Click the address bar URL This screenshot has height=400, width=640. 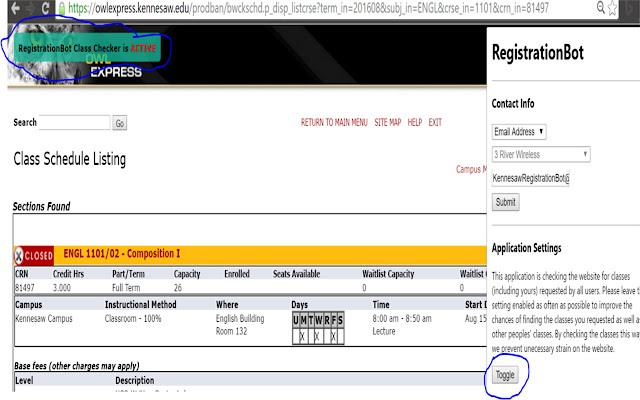(308, 8)
